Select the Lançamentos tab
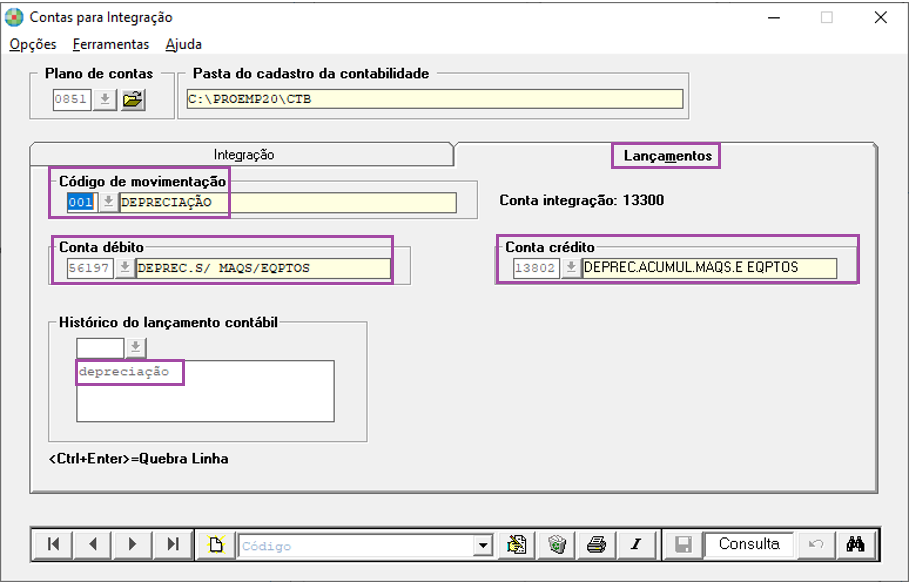The image size is (911, 582). [x=667, y=156]
